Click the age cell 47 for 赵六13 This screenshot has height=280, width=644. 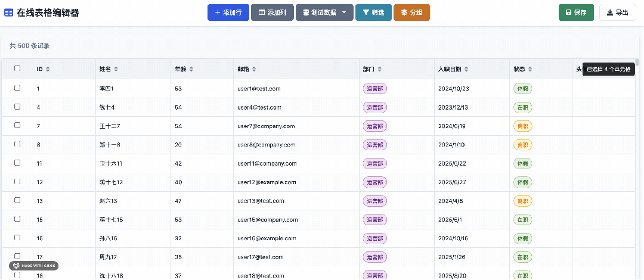178,201
